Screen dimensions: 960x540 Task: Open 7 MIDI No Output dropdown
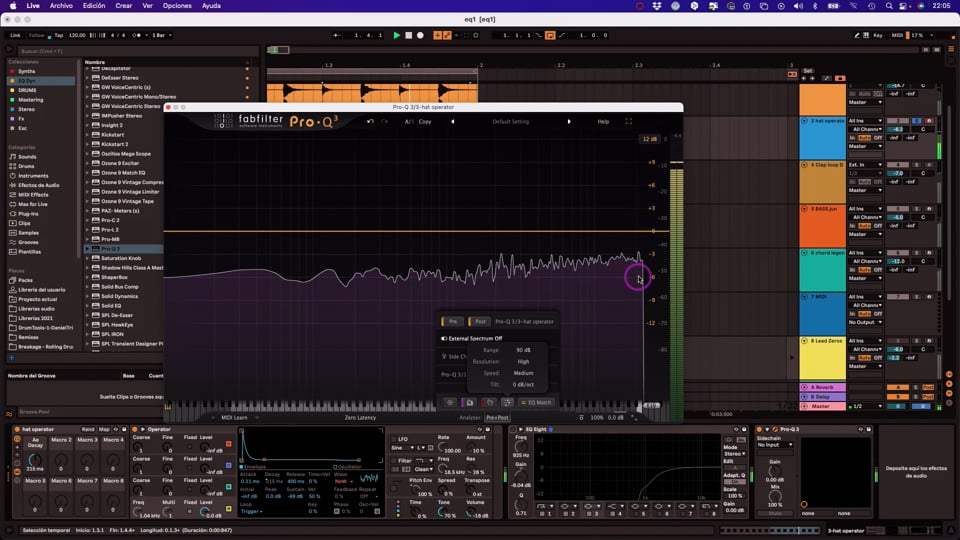point(865,322)
